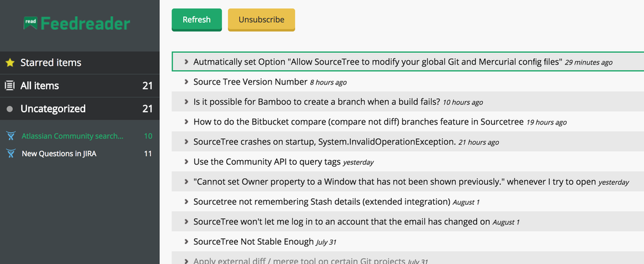
Task: Expand arrow for Bamboo create branch question
Action: [186, 101]
